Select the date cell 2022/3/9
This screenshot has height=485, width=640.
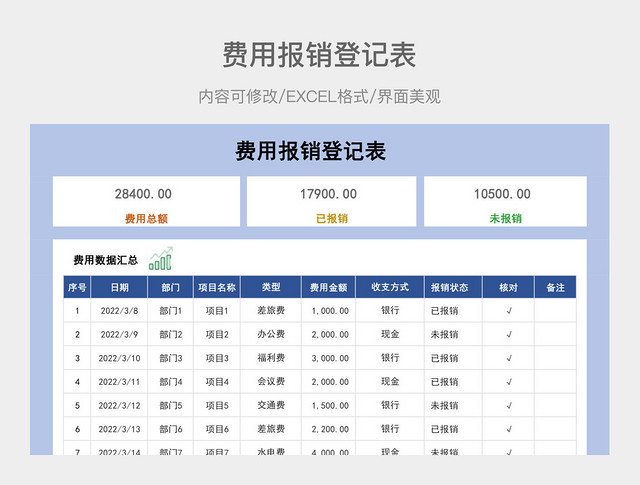[x=119, y=334]
